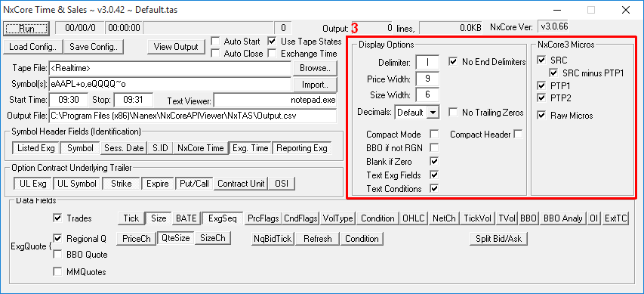The width and height of the screenshot is (644, 294).
Task: Toggle Raw Micros checkbox
Action: tap(541, 116)
